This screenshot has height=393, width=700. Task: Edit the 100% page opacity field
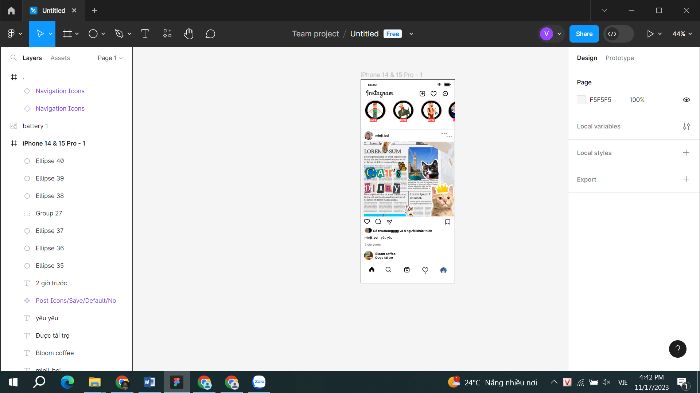click(x=637, y=100)
